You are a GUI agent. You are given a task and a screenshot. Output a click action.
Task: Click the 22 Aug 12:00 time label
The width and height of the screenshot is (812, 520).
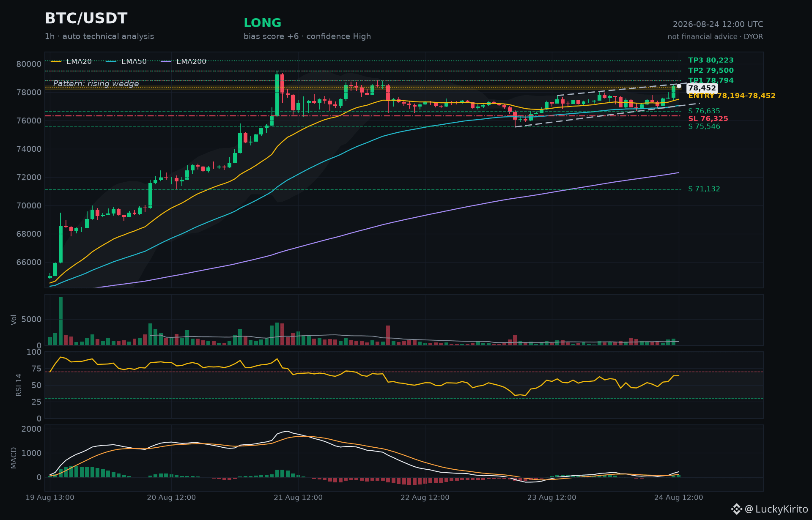pyautogui.click(x=425, y=498)
